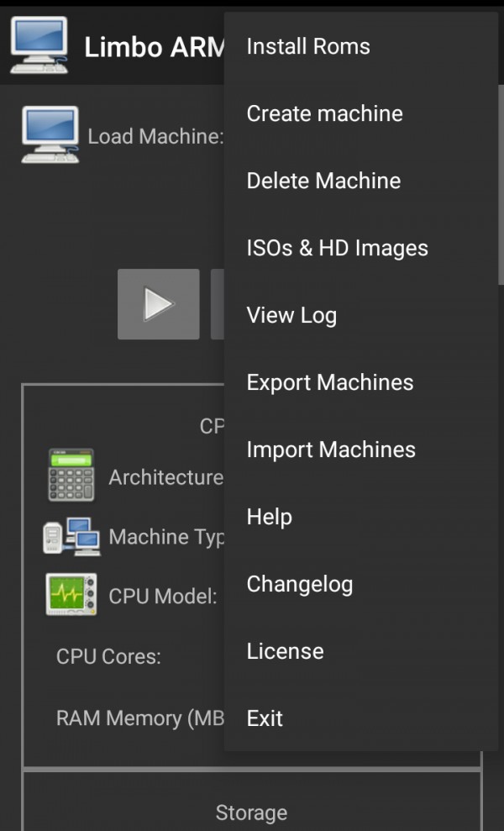Tap the Limbo app logo icon
The width and height of the screenshot is (504, 831).
pos(39,45)
